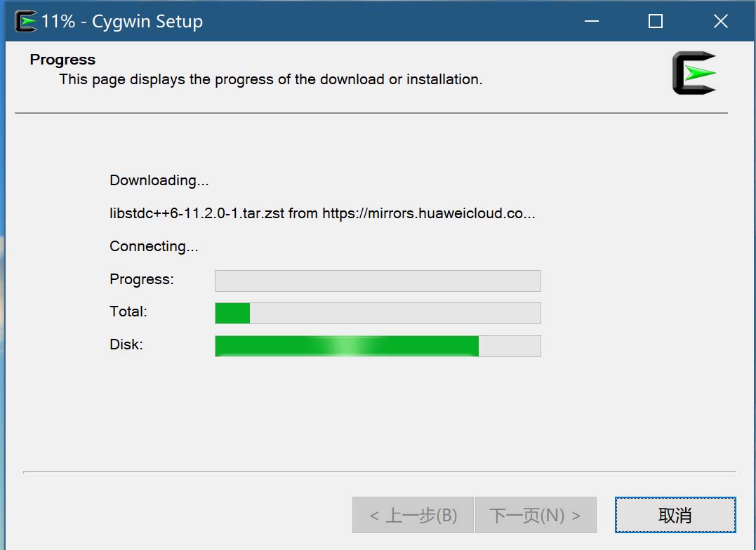This screenshot has width=756, height=550.
Task: Click the "Disk:" label
Action: pyautogui.click(x=126, y=344)
